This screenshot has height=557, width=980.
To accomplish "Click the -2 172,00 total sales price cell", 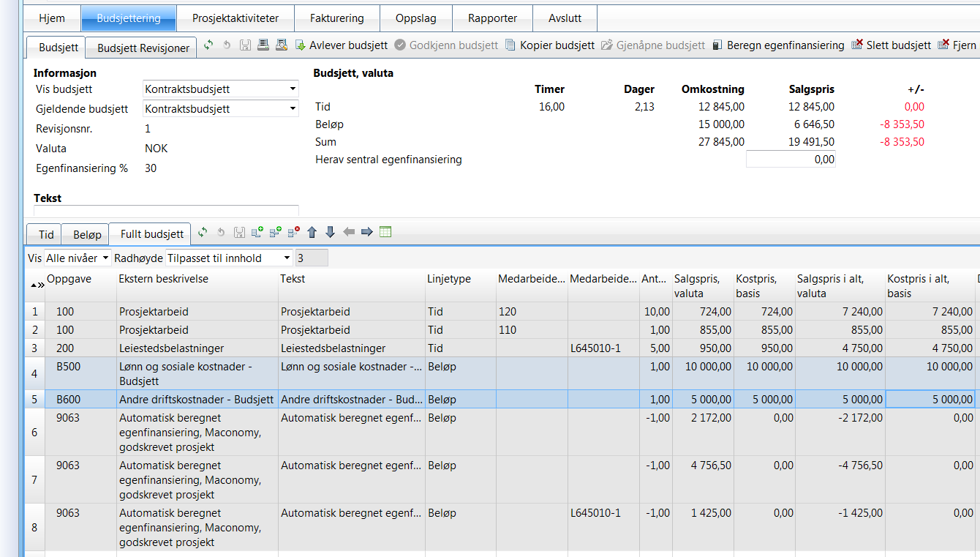I will [x=839, y=432].
